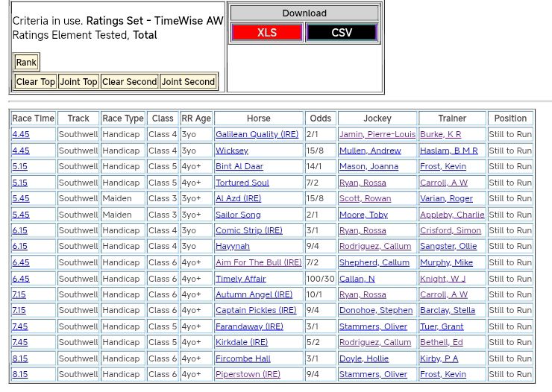Open the Captain Pickles (IRE) link
The height and width of the screenshot is (392, 552).
point(255,311)
